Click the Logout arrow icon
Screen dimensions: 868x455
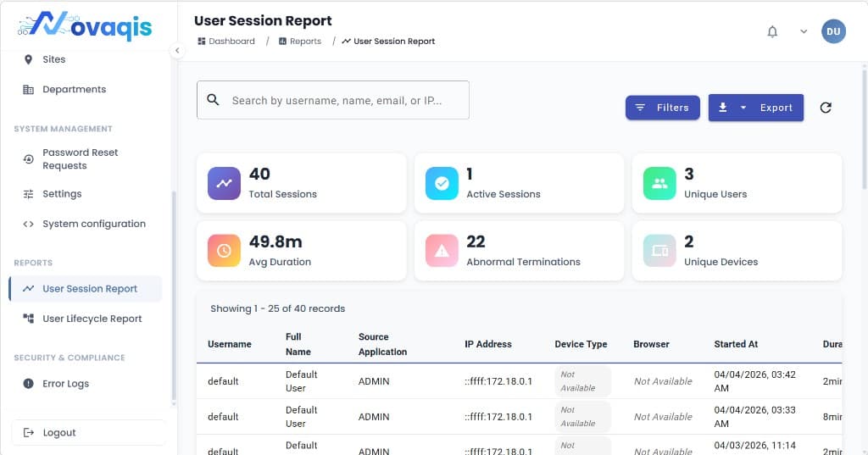point(29,432)
